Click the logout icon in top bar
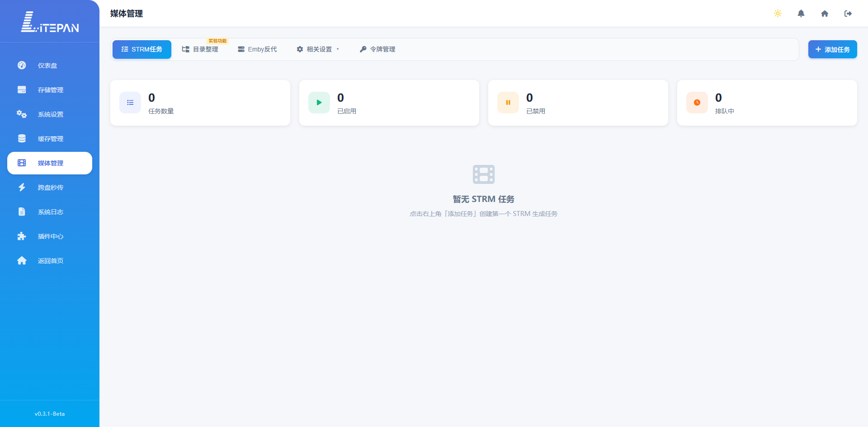 (848, 14)
